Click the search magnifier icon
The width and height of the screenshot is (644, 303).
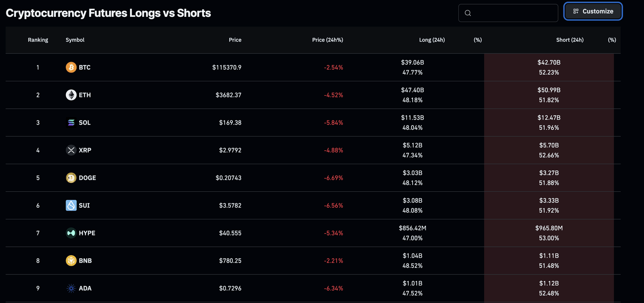[x=468, y=13]
